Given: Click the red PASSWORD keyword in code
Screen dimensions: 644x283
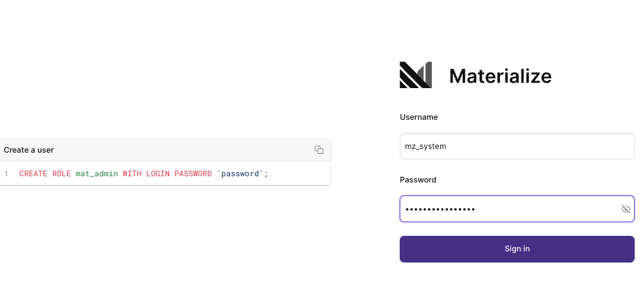Looking at the screenshot, I should tap(193, 174).
